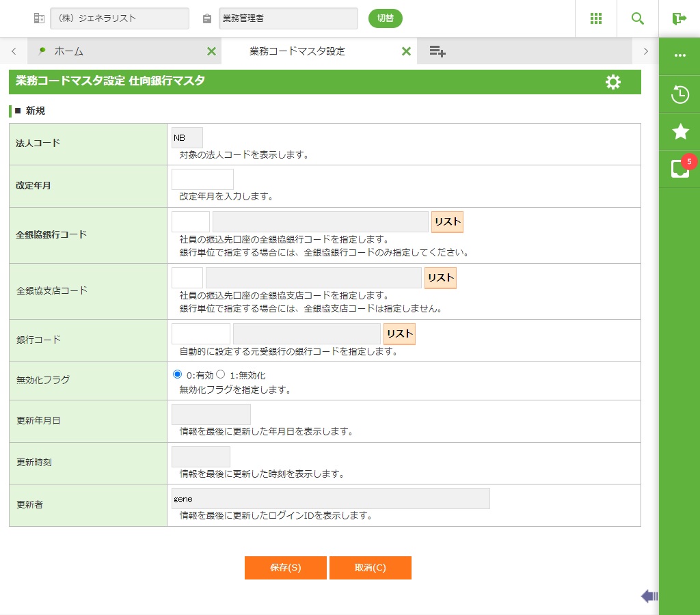Open the settings gear in green header
Viewport: 700px width, 615px height.
click(613, 82)
